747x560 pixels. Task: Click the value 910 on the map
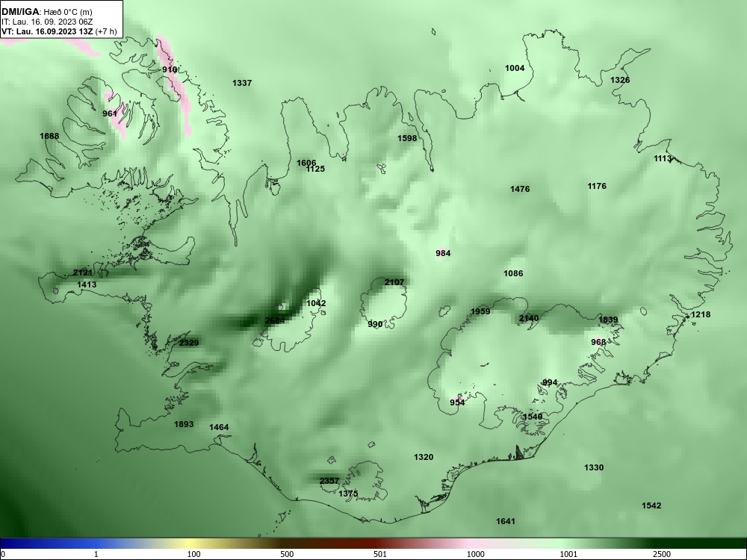click(x=170, y=69)
